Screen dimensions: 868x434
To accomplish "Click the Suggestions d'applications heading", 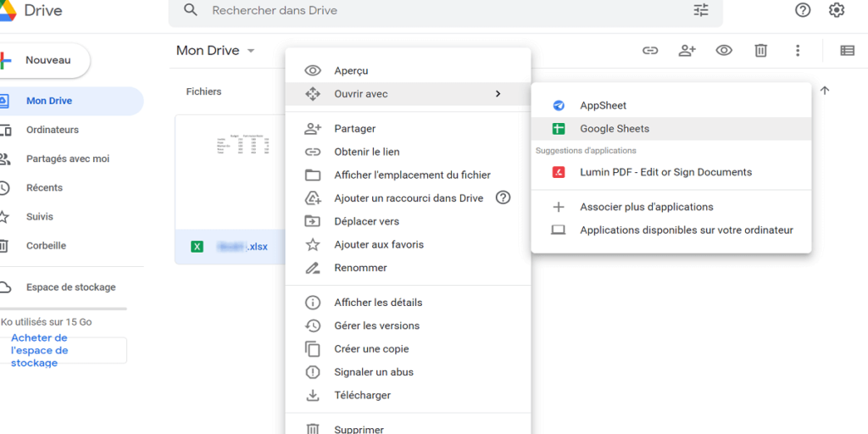I will [x=586, y=151].
